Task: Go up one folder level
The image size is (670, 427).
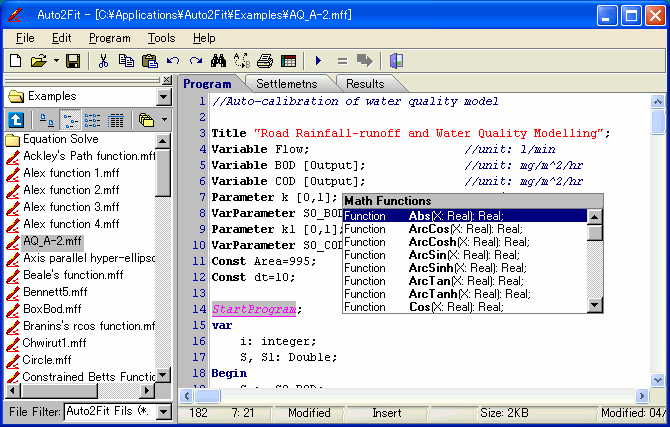Action: (x=16, y=121)
